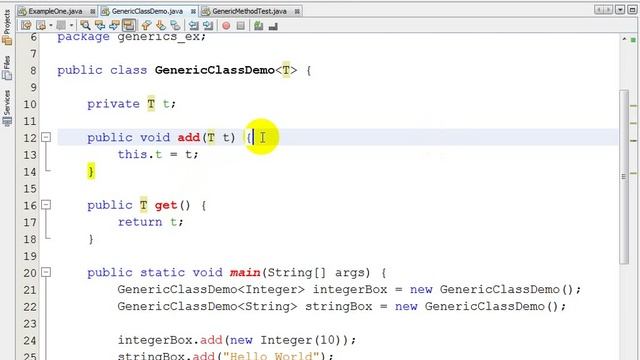
Task: Click line number 19 in the gutter
Action: 30,256
